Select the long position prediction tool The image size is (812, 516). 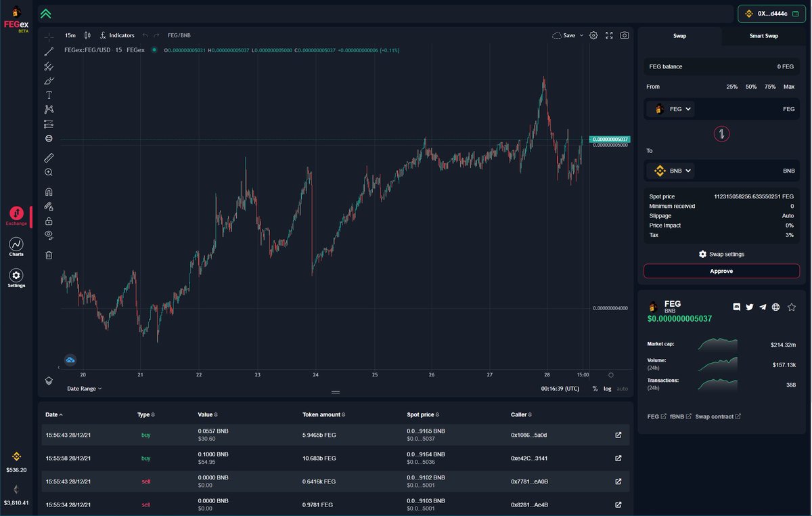click(x=49, y=124)
